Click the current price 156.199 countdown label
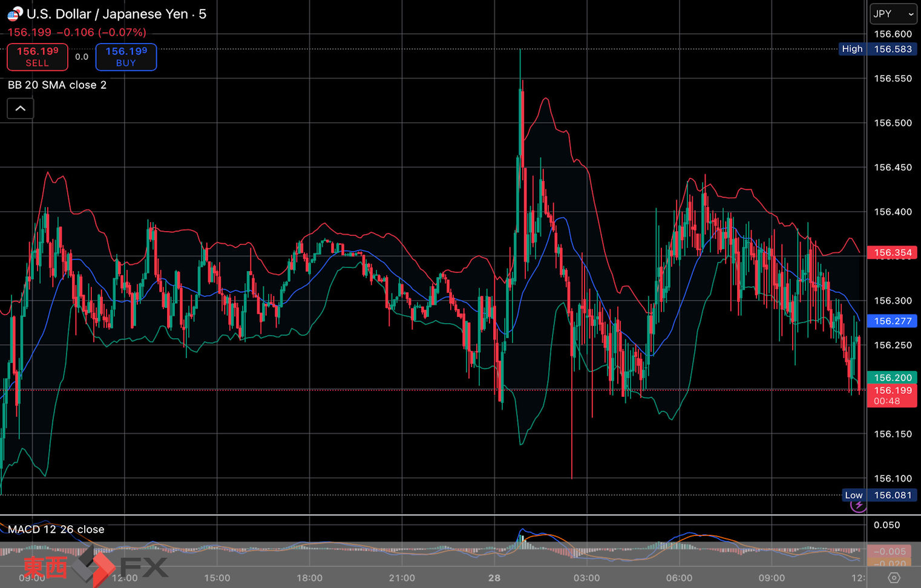Image resolution: width=921 pixels, height=588 pixels. click(892, 396)
